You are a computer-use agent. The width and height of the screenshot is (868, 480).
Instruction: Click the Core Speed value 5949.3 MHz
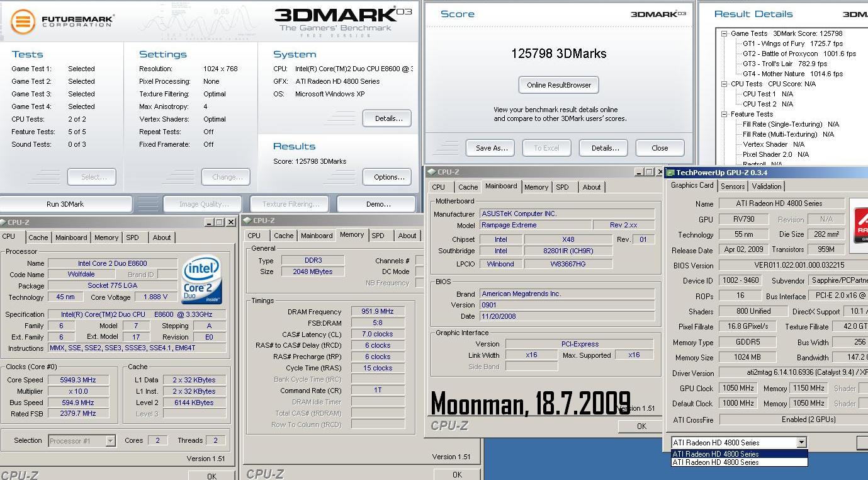pos(79,380)
